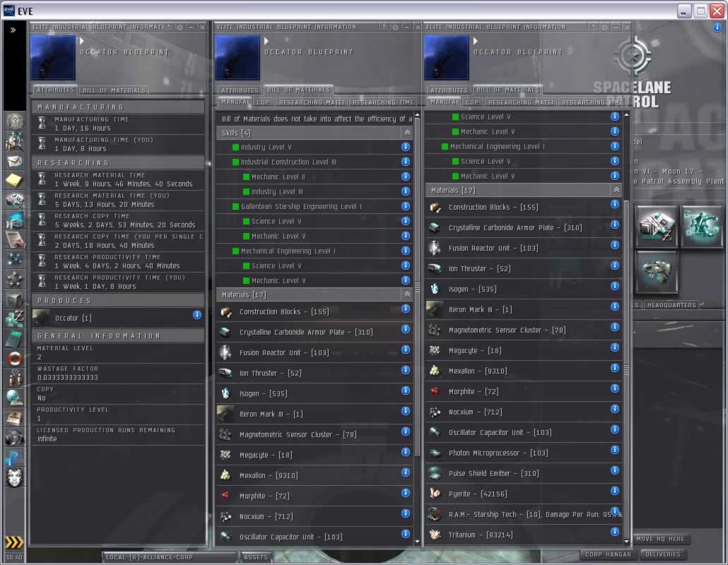Click the right window scrollbar handle
728x565 pixels.
coord(626,369)
